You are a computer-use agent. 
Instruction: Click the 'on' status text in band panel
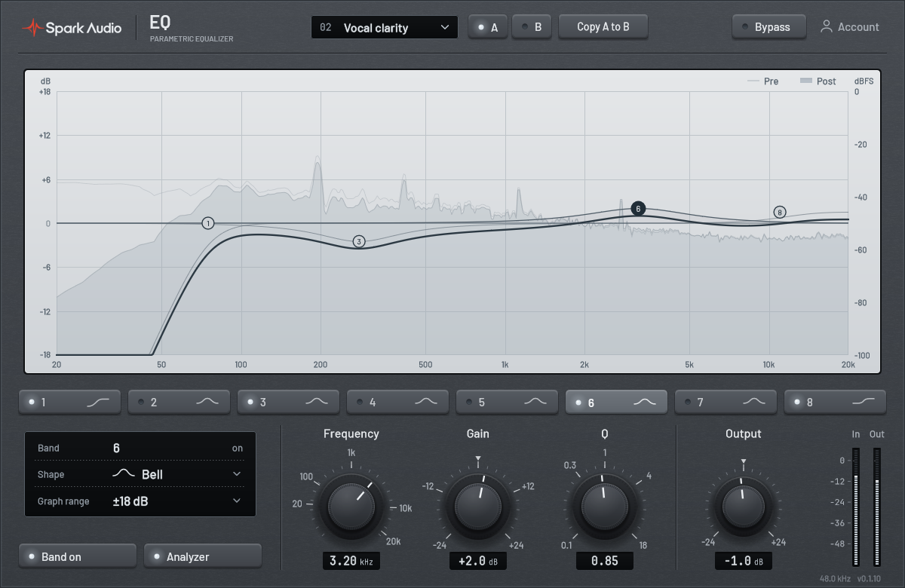[238, 448]
